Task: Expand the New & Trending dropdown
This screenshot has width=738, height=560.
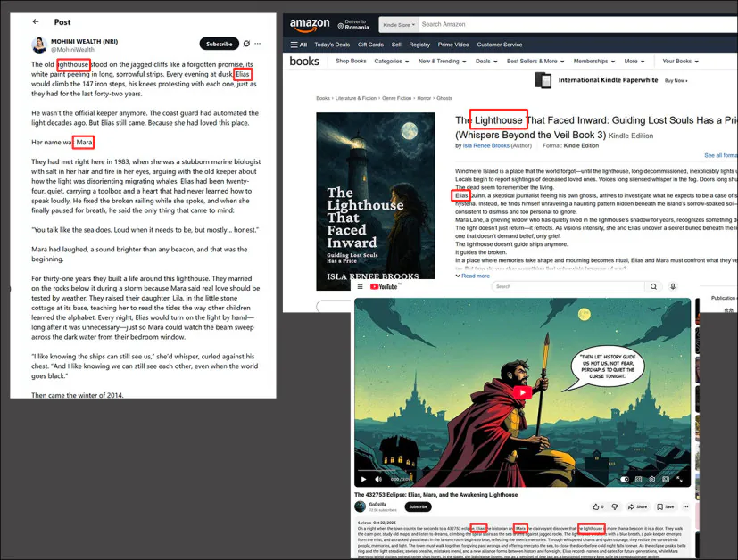Action: coord(442,62)
